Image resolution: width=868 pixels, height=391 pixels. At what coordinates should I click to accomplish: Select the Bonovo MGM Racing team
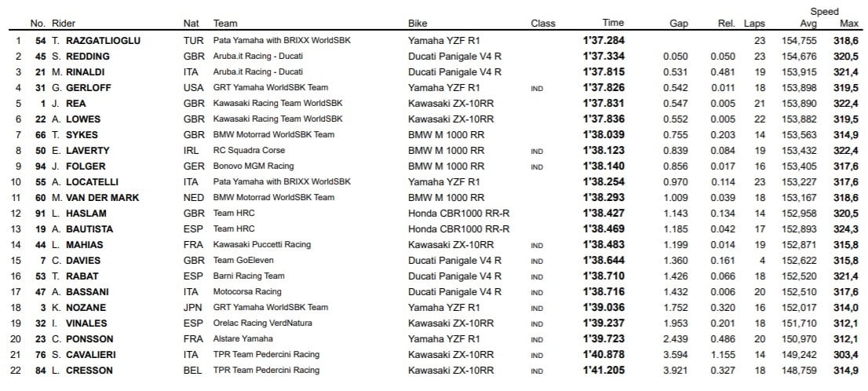(253, 166)
